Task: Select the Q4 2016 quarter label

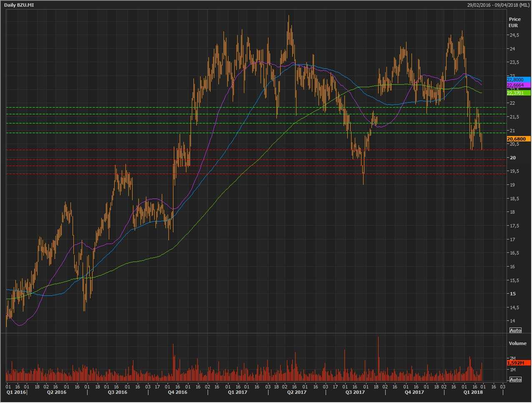Action: point(178,392)
